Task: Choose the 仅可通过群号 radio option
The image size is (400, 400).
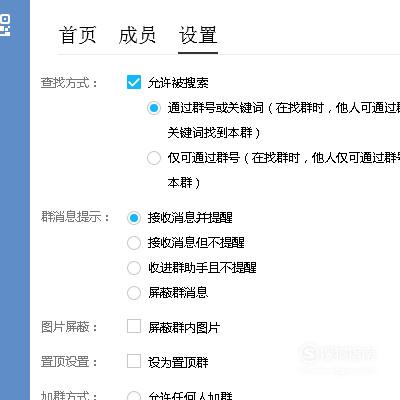Action: pos(154,158)
